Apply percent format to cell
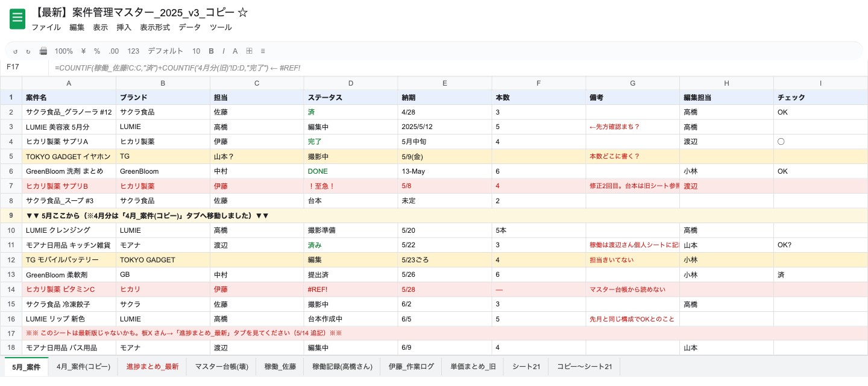Screen dimensions: 868x386 click(x=96, y=51)
